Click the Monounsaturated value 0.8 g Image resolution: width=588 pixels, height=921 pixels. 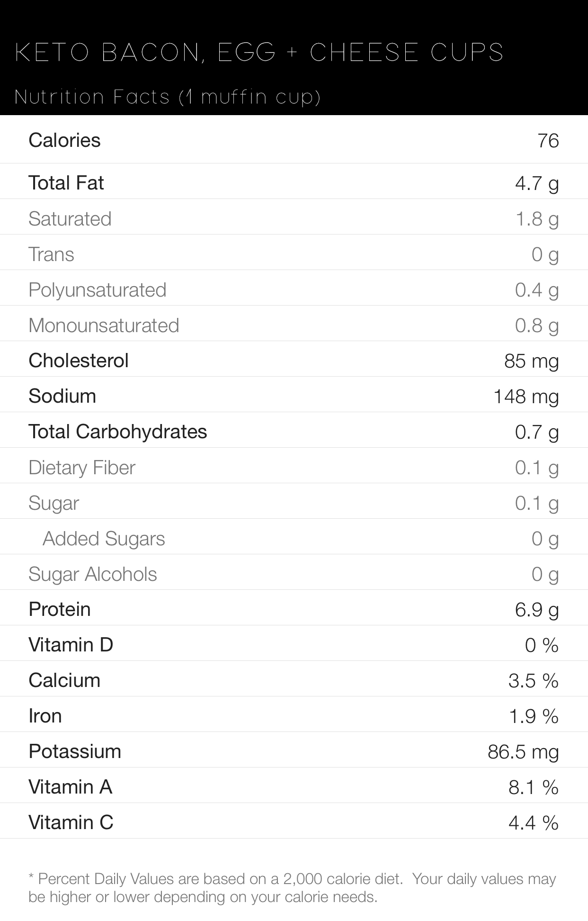pos(536,325)
